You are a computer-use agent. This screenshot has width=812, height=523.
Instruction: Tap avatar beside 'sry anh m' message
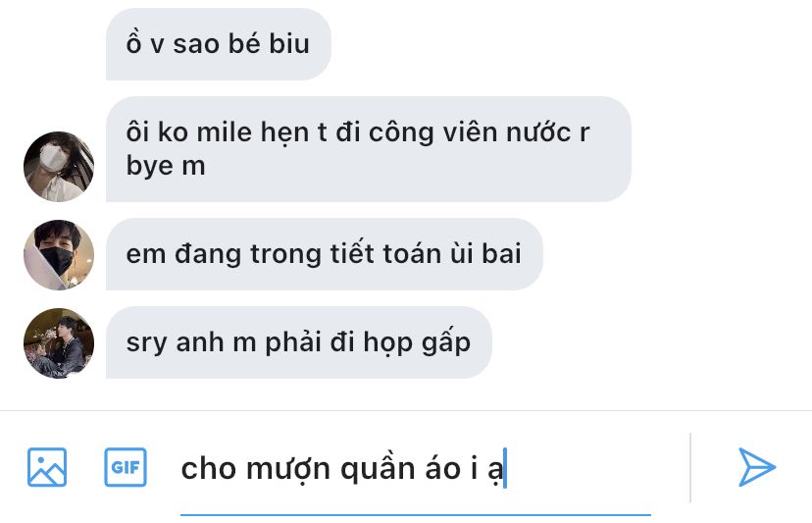pyautogui.click(x=59, y=343)
